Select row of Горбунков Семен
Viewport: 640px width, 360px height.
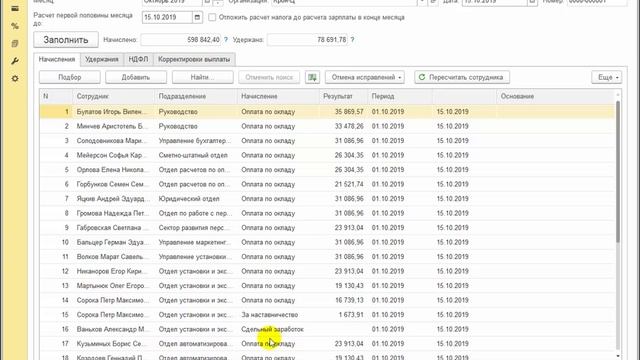[327, 184]
